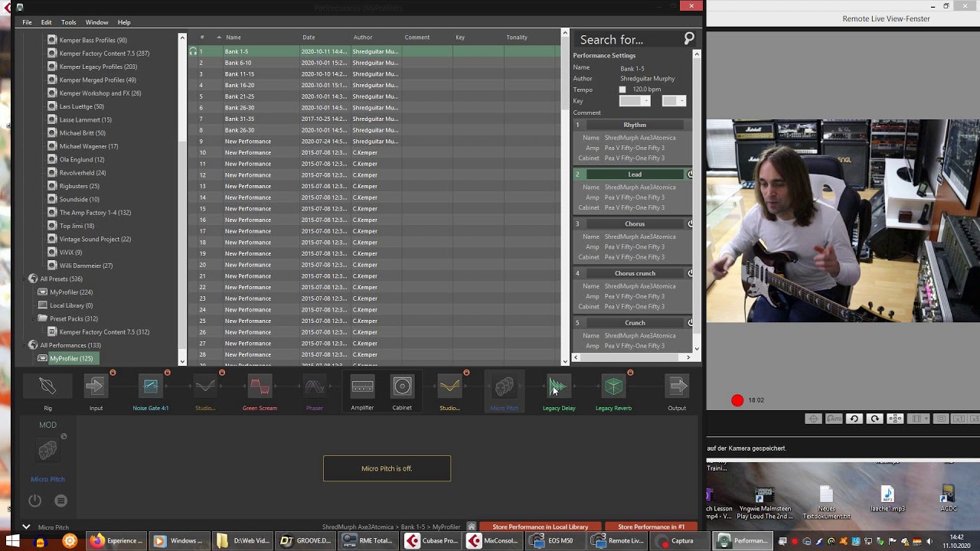980x551 pixels.
Task: Select the Bank 16-20 row
Action: click(x=375, y=85)
